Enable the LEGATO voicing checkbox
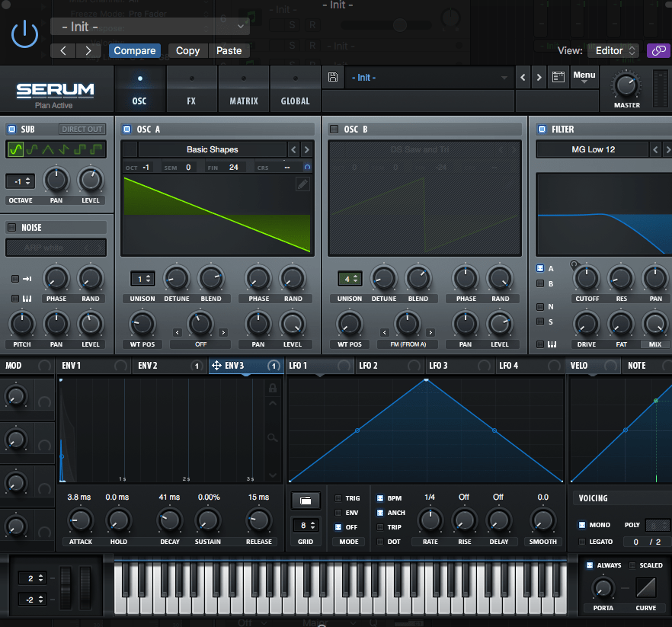The image size is (672, 627). [x=582, y=542]
